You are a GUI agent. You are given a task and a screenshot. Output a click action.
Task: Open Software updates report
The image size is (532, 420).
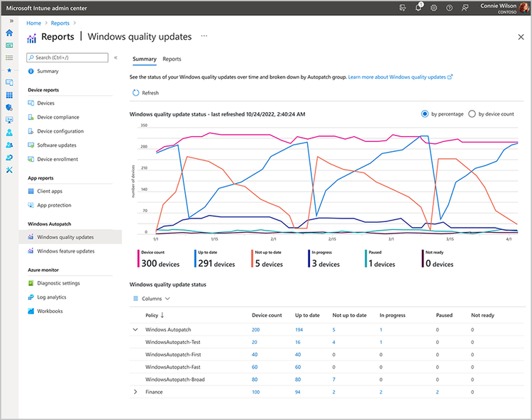click(57, 145)
